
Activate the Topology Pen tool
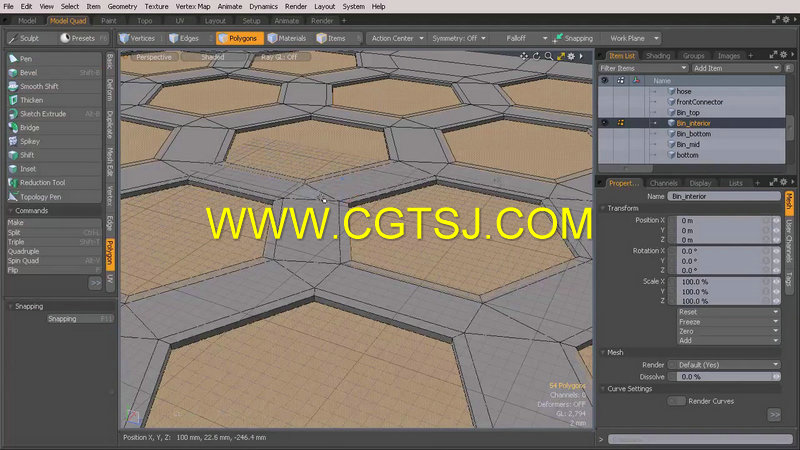(54, 196)
